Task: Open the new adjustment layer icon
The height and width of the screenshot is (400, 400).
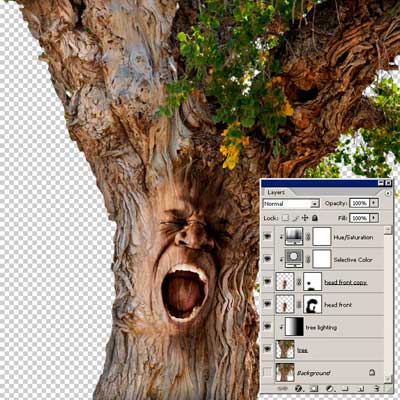Action: 330,389
